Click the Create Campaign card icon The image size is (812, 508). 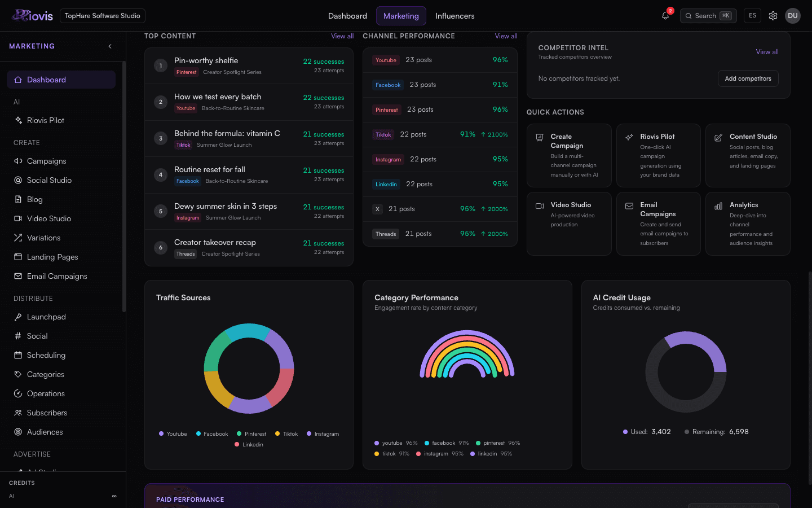click(540, 137)
